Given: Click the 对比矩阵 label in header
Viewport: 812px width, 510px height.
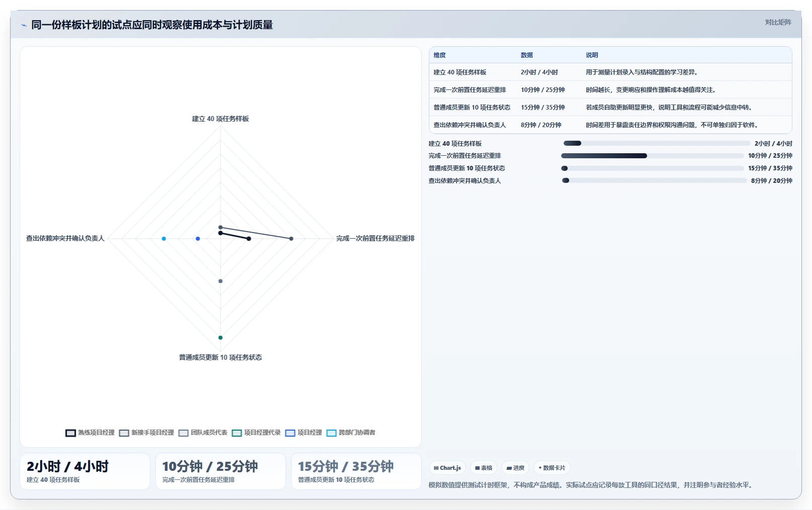Looking at the screenshot, I should 778,22.
